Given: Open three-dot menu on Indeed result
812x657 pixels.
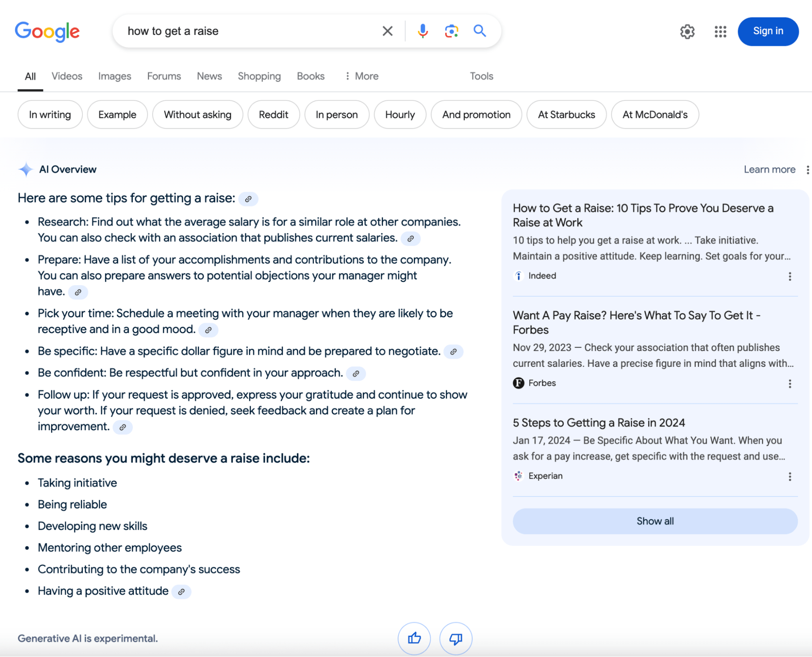Looking at the screenshot, I should 790,276.
